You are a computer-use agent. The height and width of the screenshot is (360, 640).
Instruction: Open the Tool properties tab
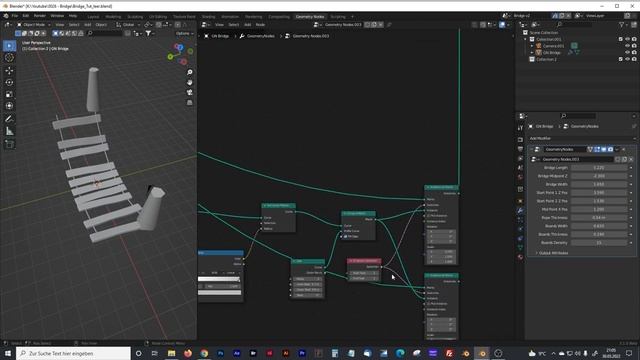pos(520,128)
